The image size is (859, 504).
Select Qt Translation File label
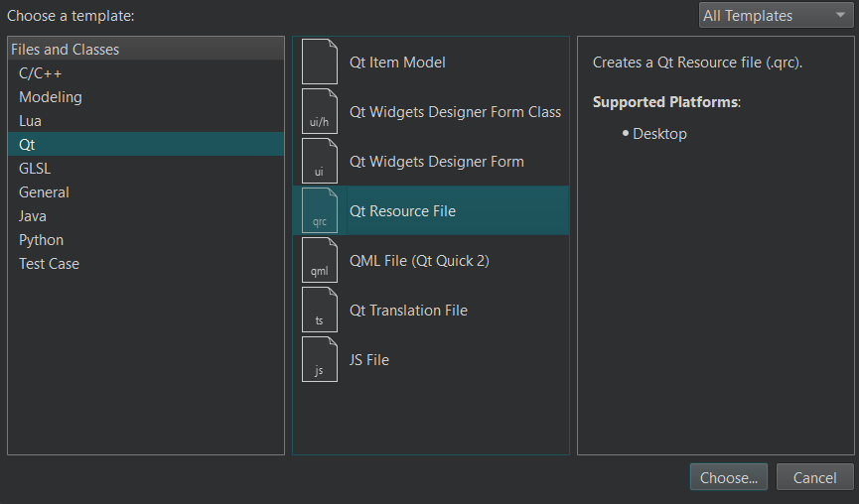409,311
